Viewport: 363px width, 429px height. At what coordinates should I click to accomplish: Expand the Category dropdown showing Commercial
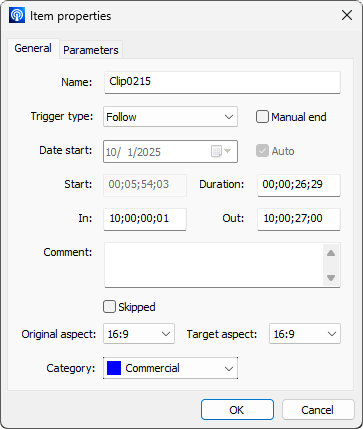pyautogui.click(x=170, y=368)
